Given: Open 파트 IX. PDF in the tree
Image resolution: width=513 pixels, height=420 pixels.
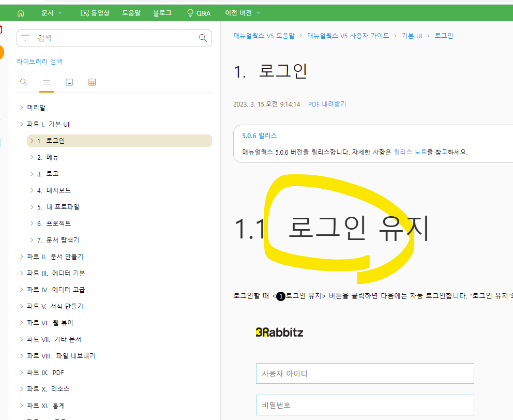Looking at the screenshot, I should [46, 372].
